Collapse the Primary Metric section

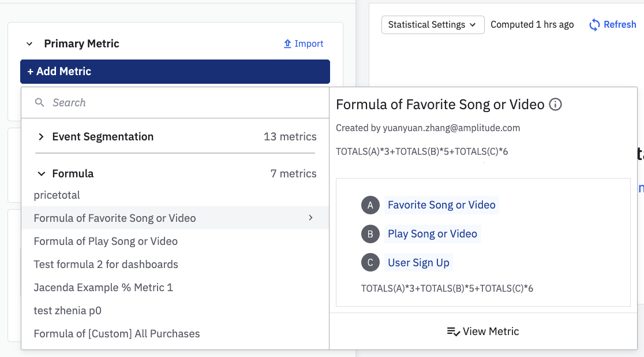[x=29, y=44]
